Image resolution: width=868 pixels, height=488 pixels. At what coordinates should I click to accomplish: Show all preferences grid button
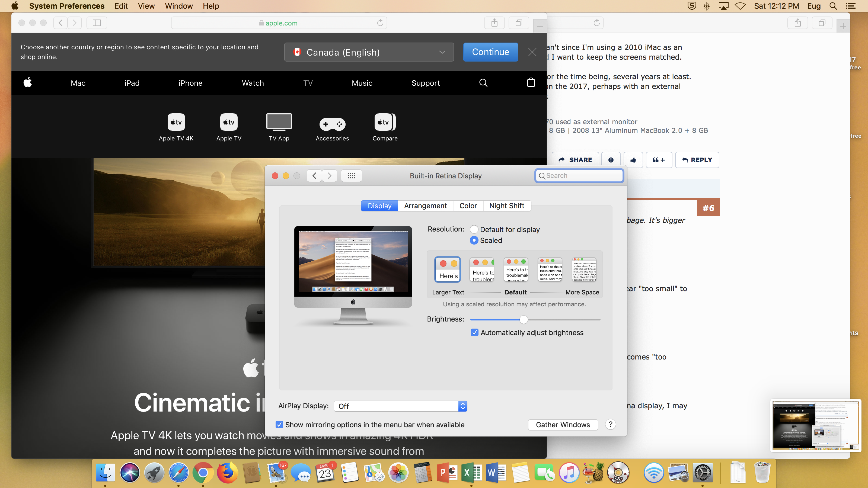[352, 176]
